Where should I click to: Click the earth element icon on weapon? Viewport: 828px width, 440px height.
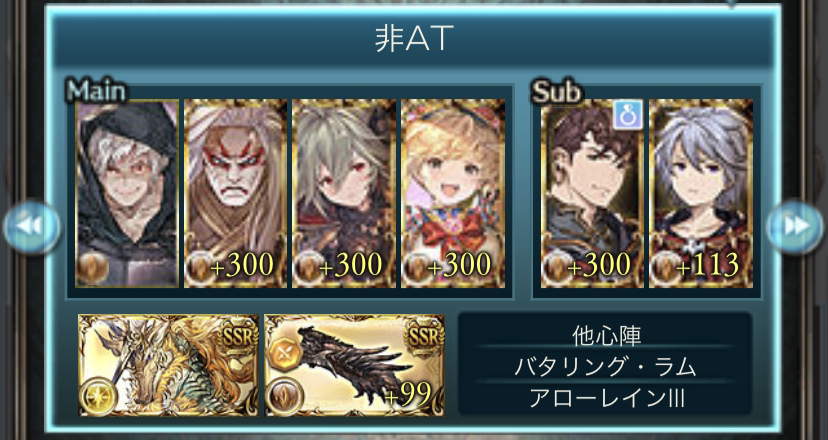coord(284,396)
